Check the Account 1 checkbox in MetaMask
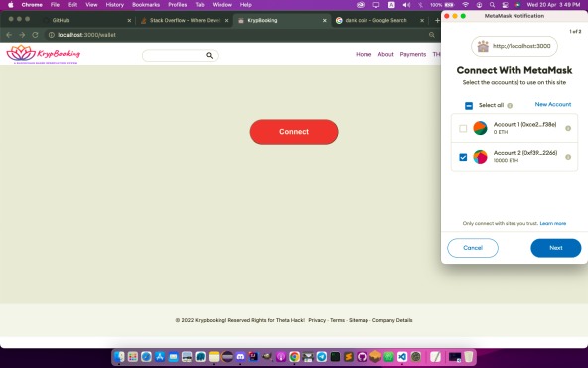Viewport: 588px width, 368px height. click(x=463, y=129)
